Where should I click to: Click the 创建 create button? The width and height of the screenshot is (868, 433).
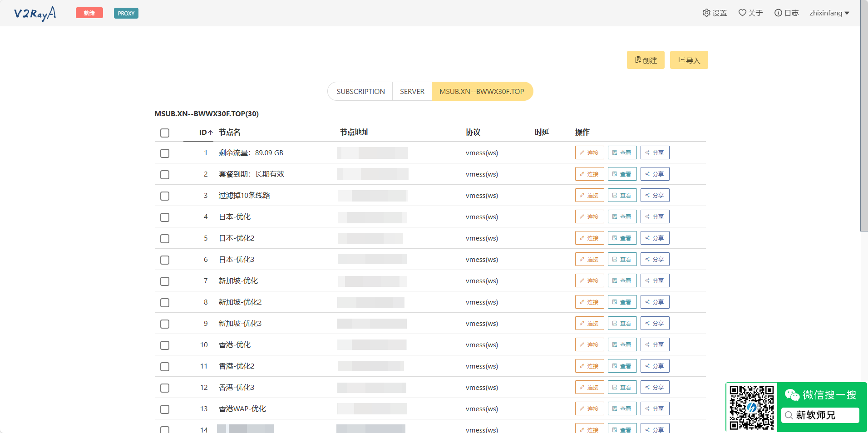[646, 59]
